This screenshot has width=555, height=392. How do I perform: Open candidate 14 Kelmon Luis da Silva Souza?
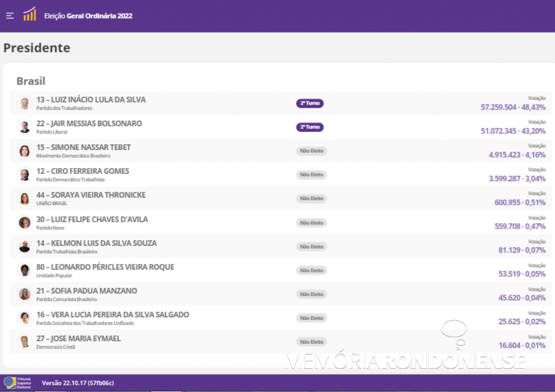point(96,243)
